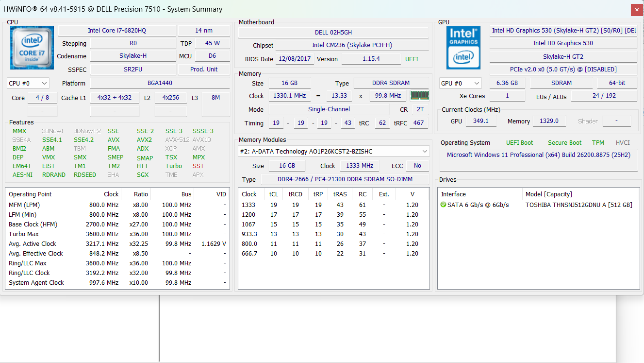Click the Prod. Unit field
This screenshot has height=363, width=644.
tap(204, 69)
